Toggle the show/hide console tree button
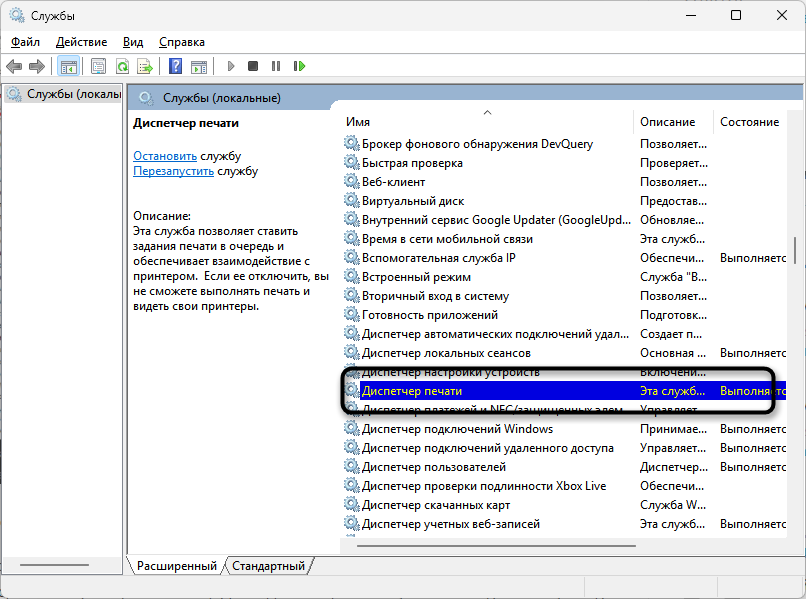 (x=68, y=66)
